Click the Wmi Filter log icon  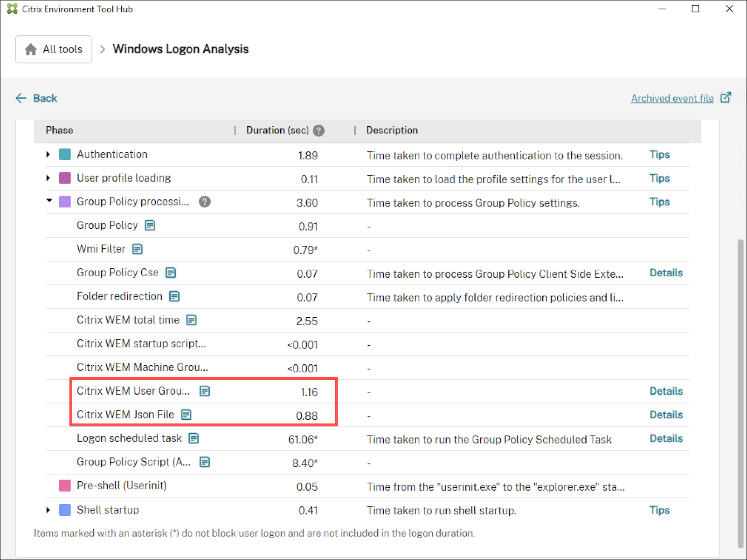click(137, 249)
